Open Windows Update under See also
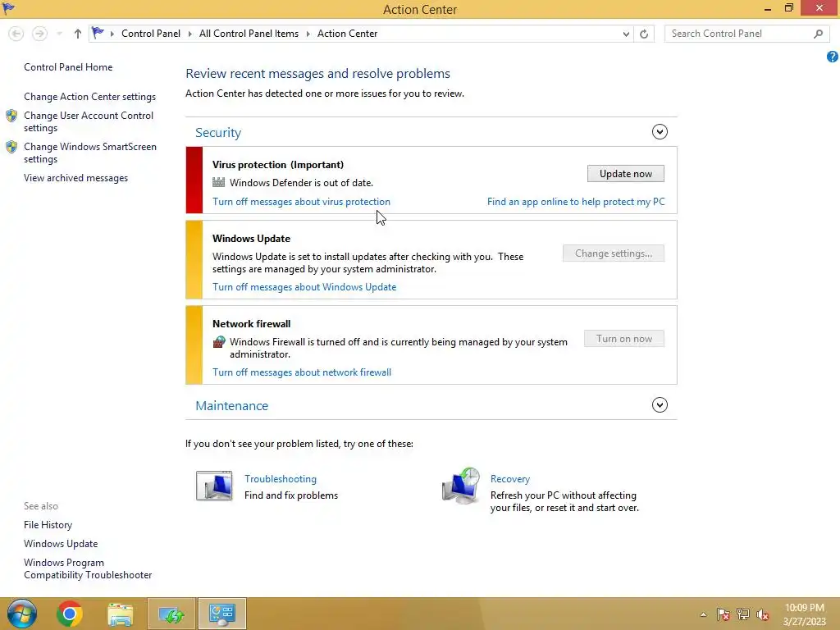The height and width of the screenshot is (630, 840). [61, 544]
